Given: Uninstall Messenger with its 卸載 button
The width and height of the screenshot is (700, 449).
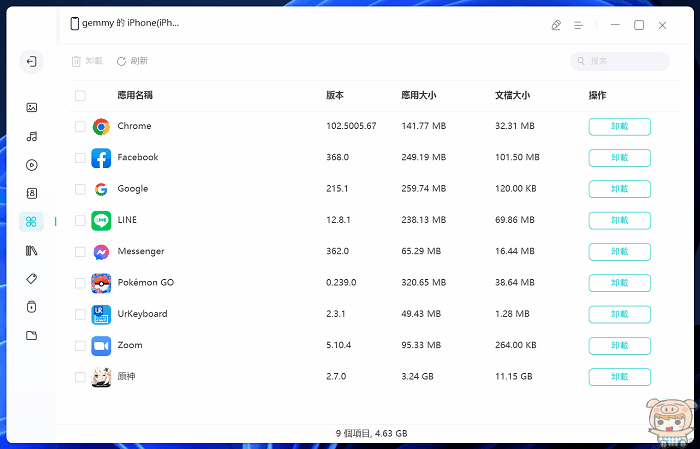Looking at the screenshot, I should click(x=620, y=252).
